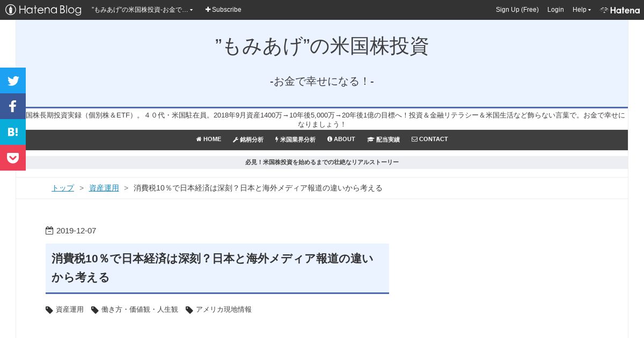Screen dimensions: 644x338
Task: Subscribe to this blog
Action: tap(223, 10)
